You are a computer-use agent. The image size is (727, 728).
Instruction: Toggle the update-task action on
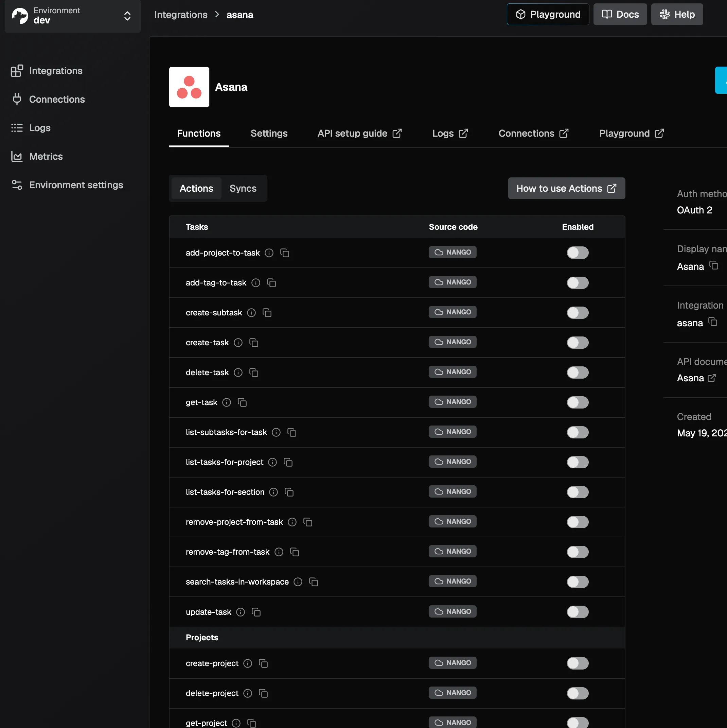[578, 612]
